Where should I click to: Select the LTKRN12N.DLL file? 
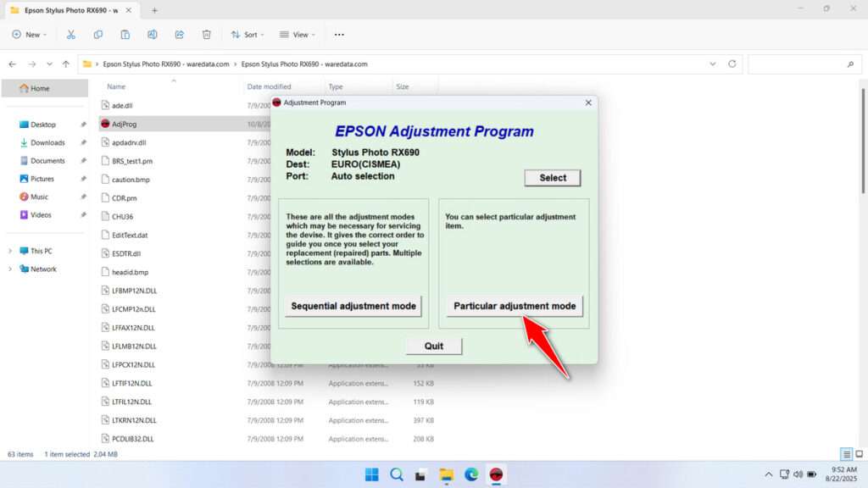coord(134,420)
